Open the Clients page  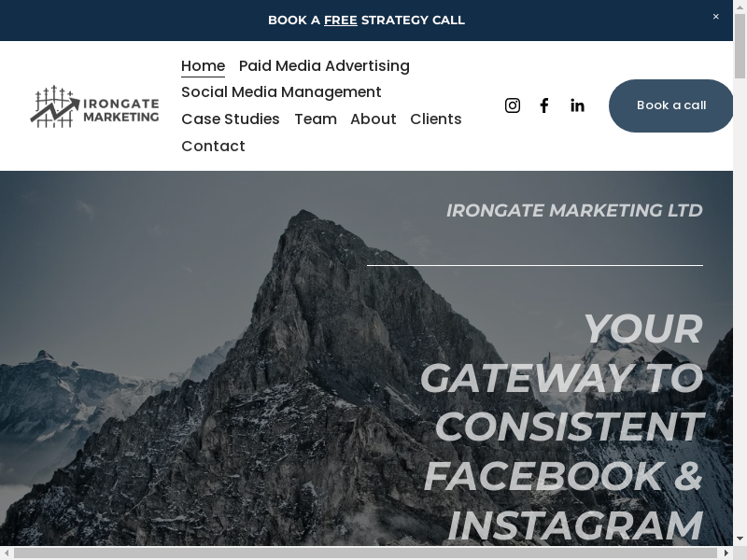click(436, 119)
